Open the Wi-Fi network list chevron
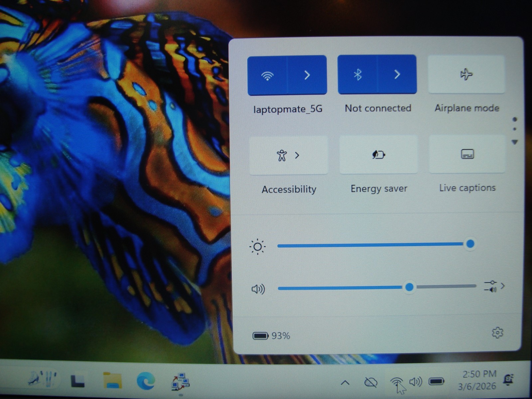 click(307, 75)
